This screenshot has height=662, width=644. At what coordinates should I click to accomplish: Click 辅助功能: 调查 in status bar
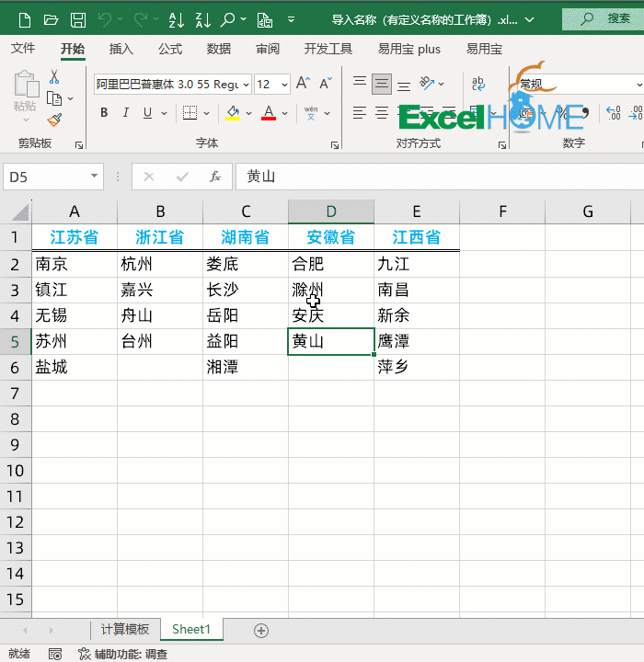coord(123,654)
